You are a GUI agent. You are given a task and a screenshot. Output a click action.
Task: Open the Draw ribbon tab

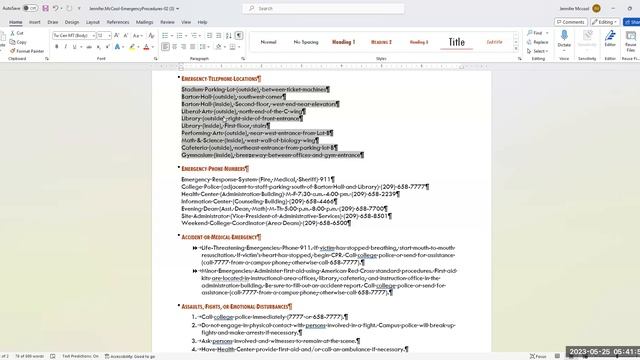coord(53,22)
